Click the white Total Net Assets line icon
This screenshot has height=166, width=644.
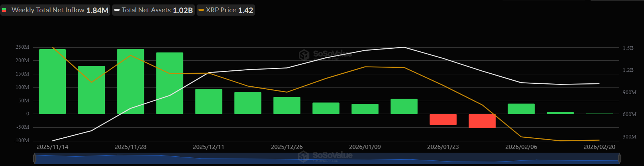tap(117, 10)
